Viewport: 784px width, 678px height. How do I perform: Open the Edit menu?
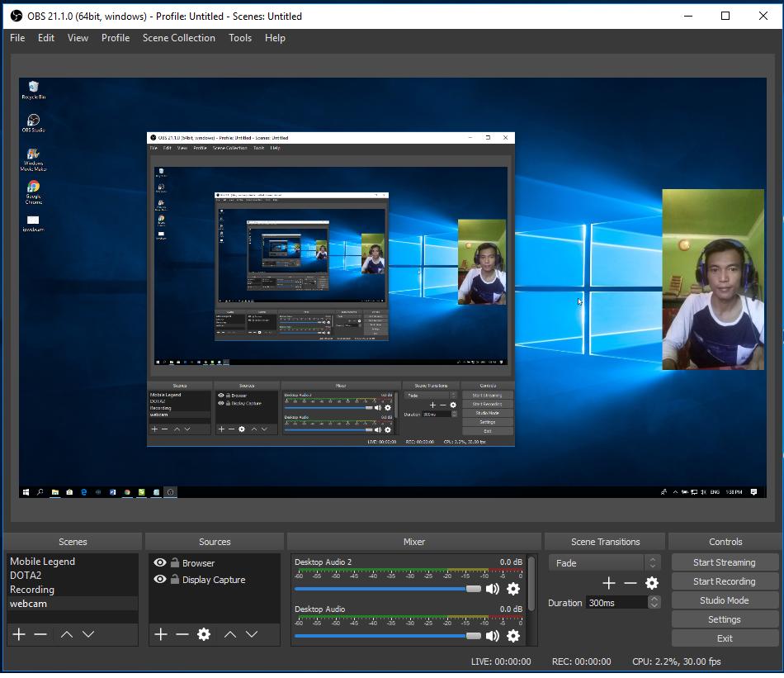tap(46, 38)
